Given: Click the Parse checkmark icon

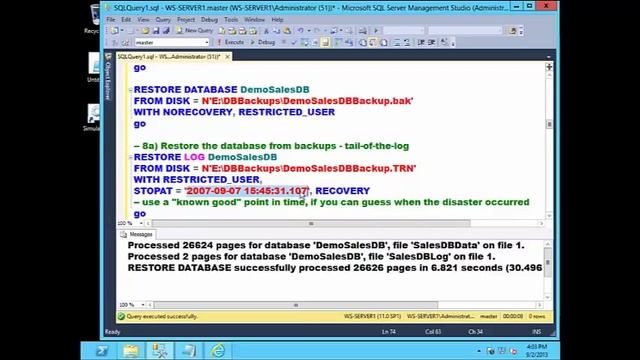Looking at the screenshot, I should point(294,42).
